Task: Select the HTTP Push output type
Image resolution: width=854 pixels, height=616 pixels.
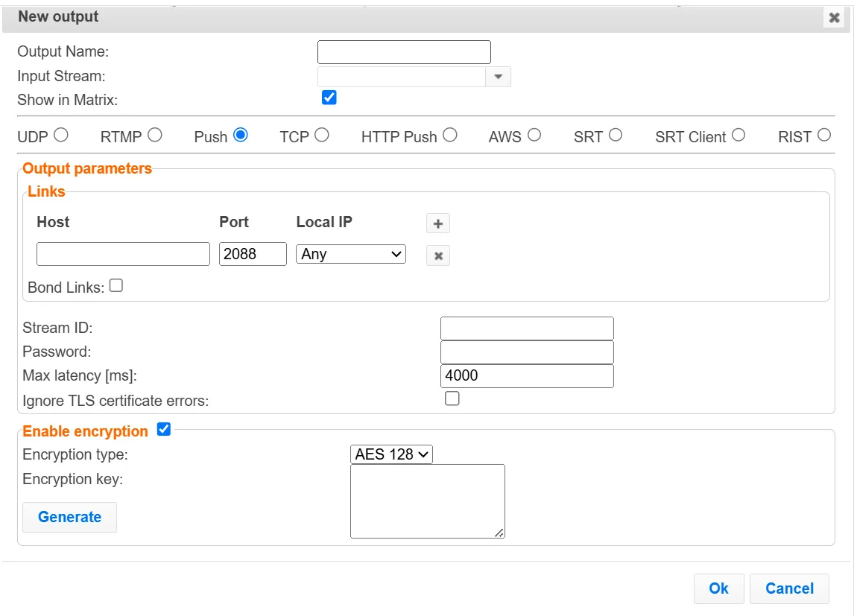Action: [450, 135]
